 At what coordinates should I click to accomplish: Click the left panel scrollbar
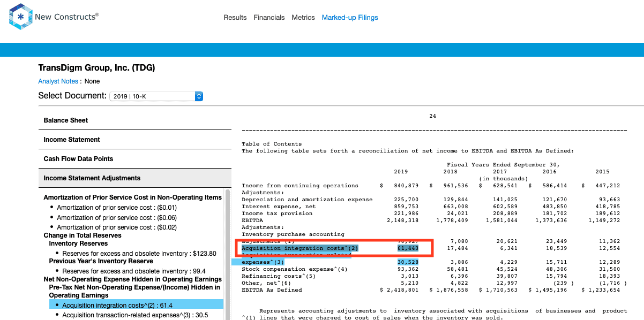tap(227, 254)
